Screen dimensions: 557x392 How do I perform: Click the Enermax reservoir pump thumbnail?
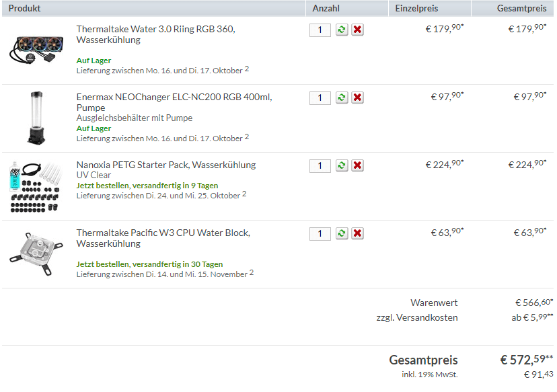coord(36,118)
